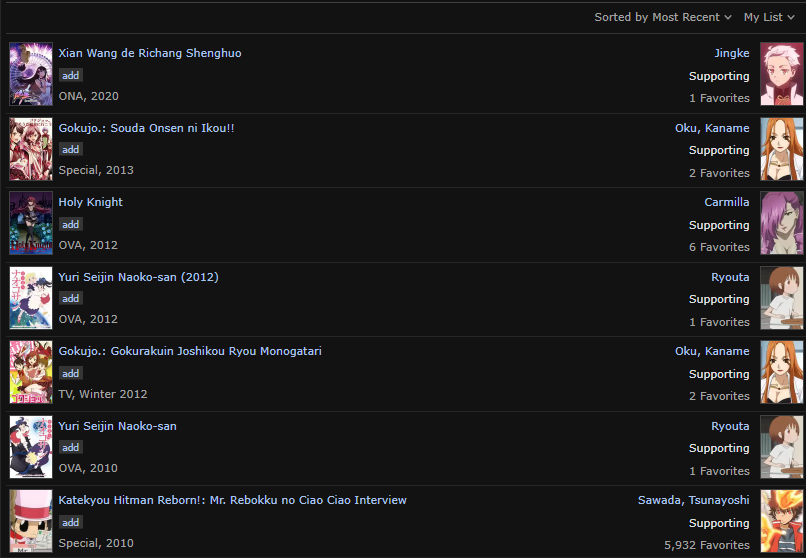Open Yuri Seijin Naoko-san (2012) link
Screen dimensions: 806x558
138,277
